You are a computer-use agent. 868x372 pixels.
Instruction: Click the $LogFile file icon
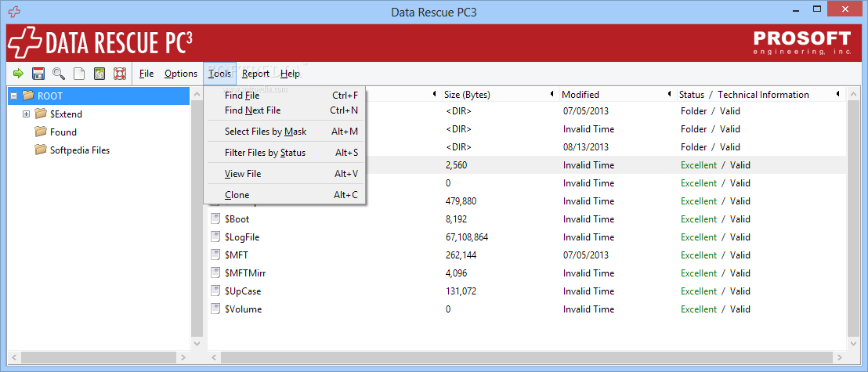[x=215, y=237]
